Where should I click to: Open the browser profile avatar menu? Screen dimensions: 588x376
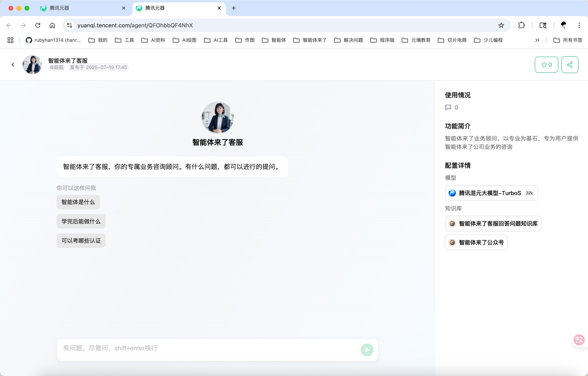563,25
